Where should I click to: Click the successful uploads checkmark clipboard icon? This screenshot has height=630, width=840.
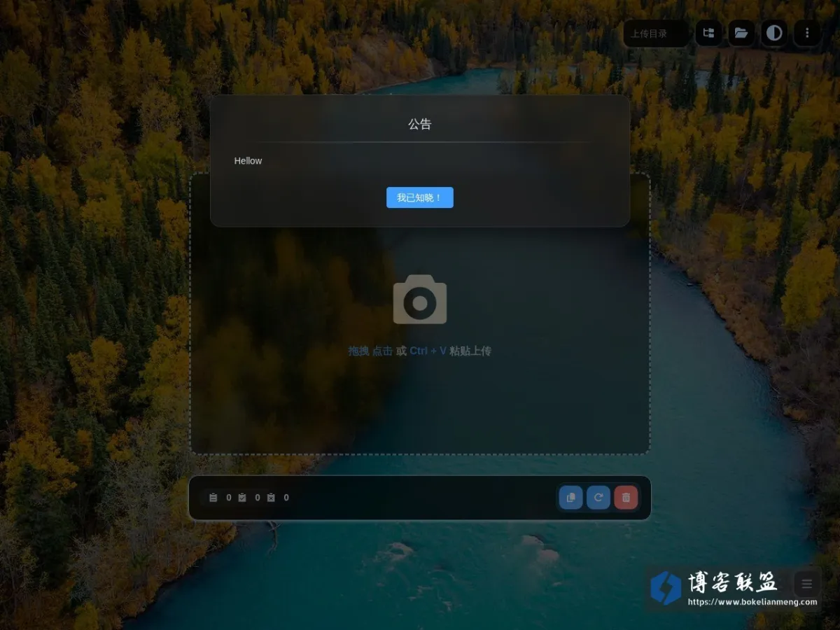[242, 498]
